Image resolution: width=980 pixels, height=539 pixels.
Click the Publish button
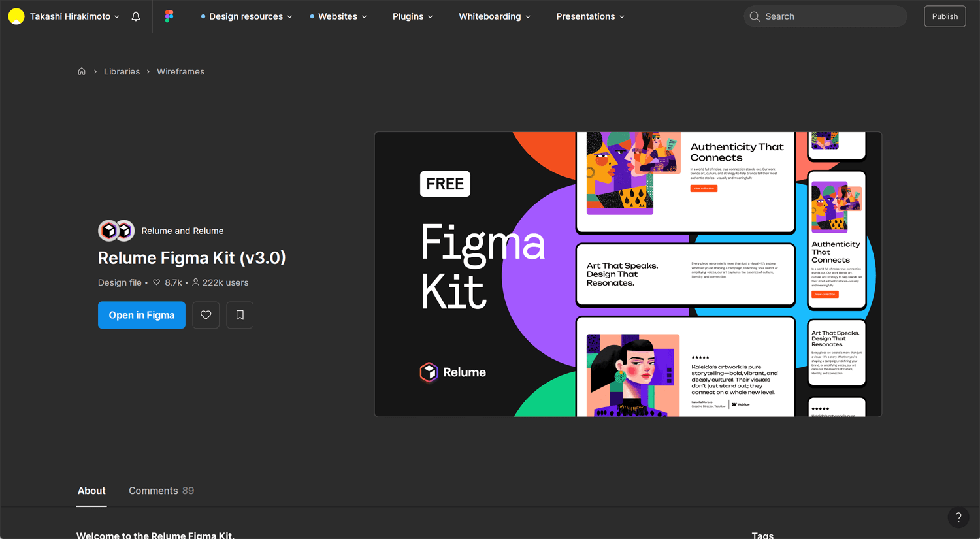pos(945,16)
